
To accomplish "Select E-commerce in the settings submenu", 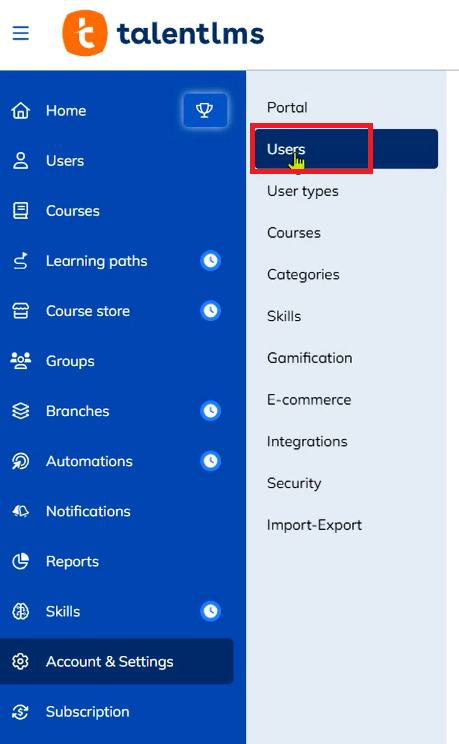I will [x=309, y=400].
